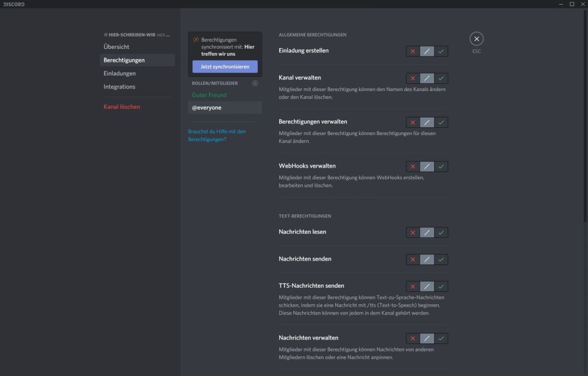Screen dimensions: 588x376
Task: Deny TTS-Nachrichten senden with red X
Action: [413, 287]
